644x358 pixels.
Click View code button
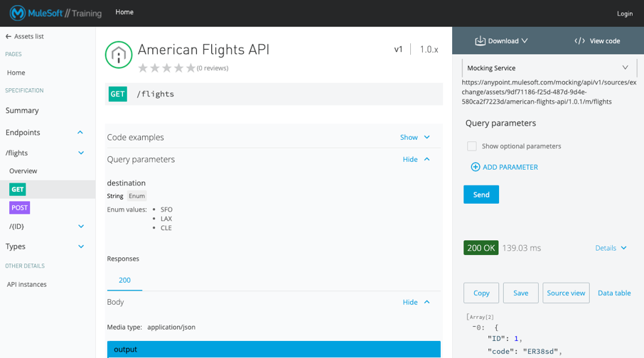(597, 40)
